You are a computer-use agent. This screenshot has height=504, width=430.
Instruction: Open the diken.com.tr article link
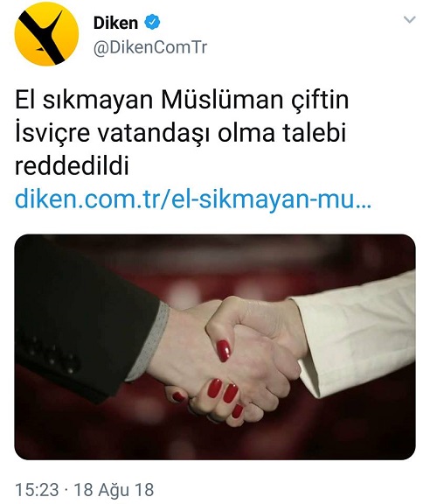[x=193, y=199]
